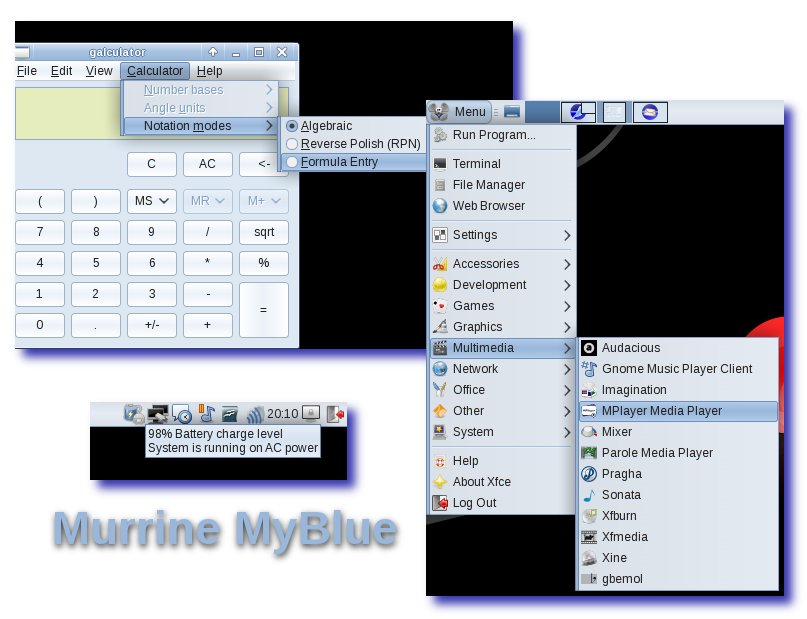Switch to the workspace with the SeaMonkey window

578,112
